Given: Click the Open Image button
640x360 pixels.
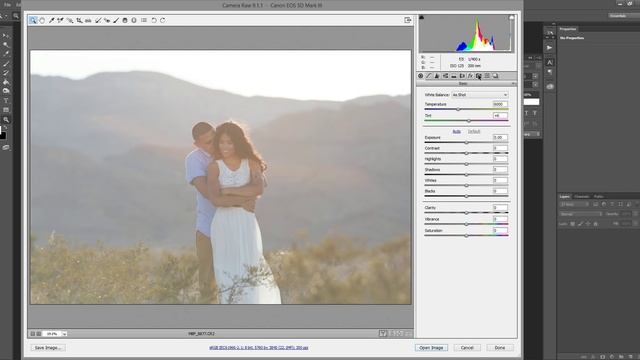Looking at the screenshot, I should pos(431,348).
